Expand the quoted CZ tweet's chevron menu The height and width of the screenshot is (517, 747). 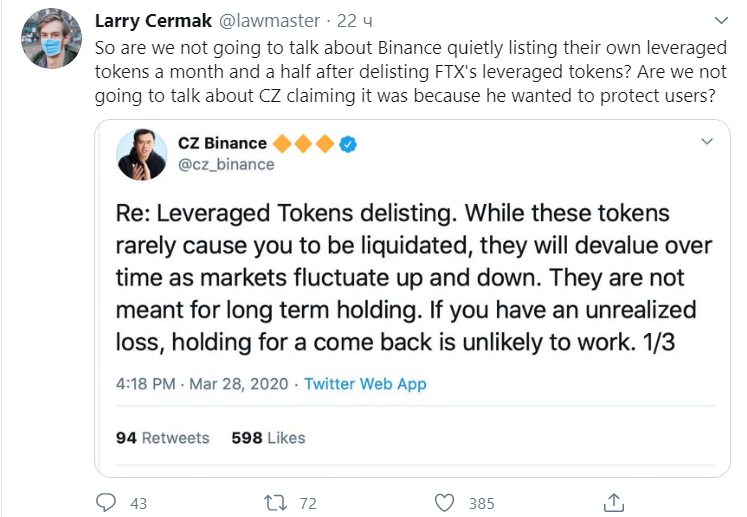pyautogui.click(x=709, y=139)
